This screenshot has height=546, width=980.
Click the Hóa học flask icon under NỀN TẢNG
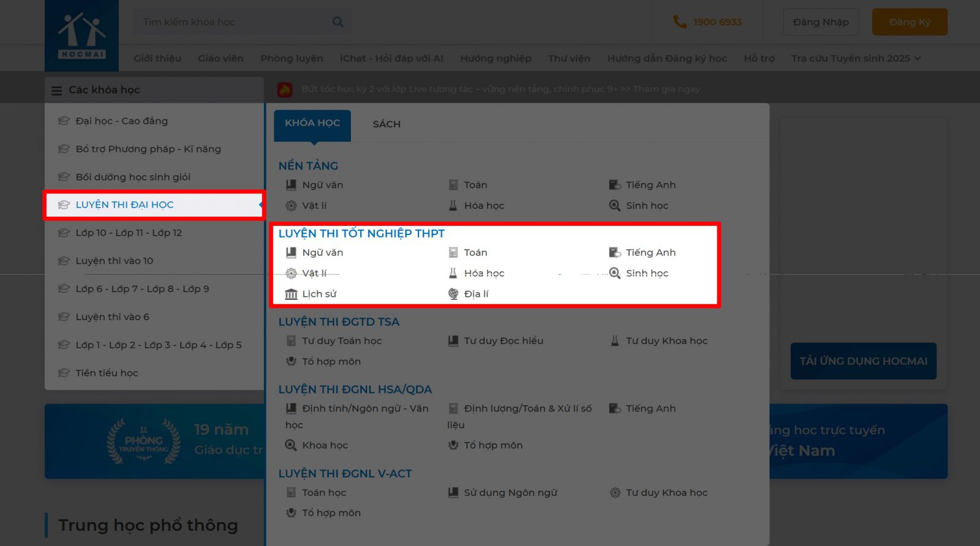453,206
